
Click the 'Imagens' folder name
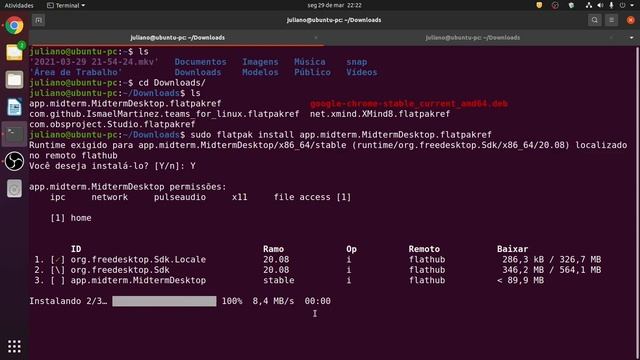(x=260, y=62)
